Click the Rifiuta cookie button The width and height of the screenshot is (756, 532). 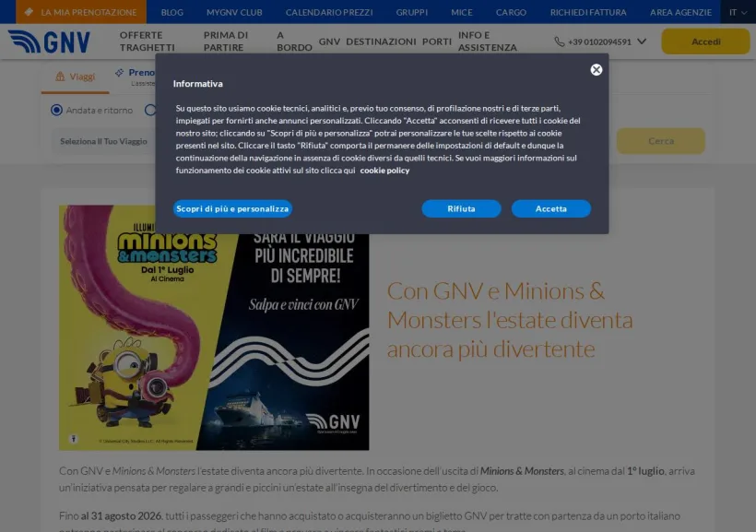click(461, 208)
